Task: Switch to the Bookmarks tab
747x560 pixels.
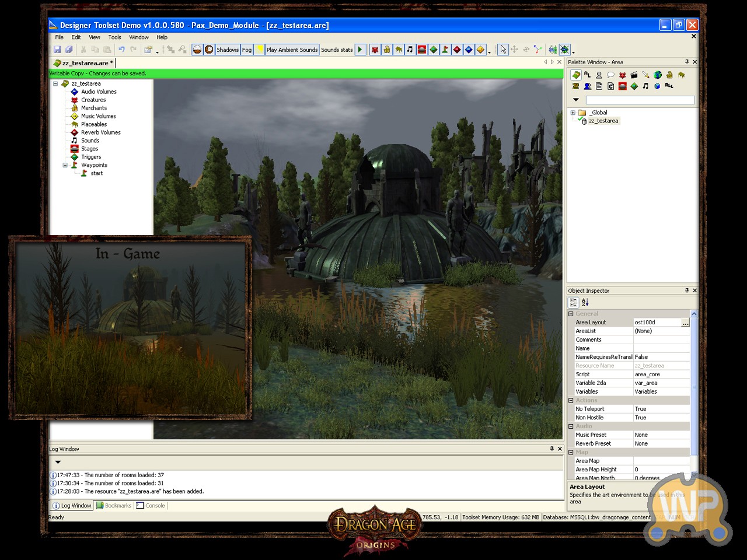Action: coord(114,506)
